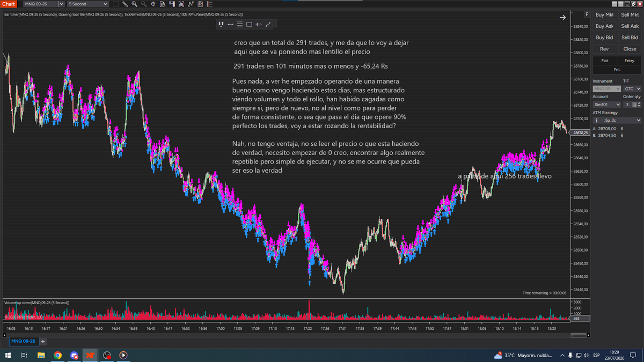Click the zoom out magnifier icon
The width and height of the screenshot is (644, 362).
click(144, 4)
